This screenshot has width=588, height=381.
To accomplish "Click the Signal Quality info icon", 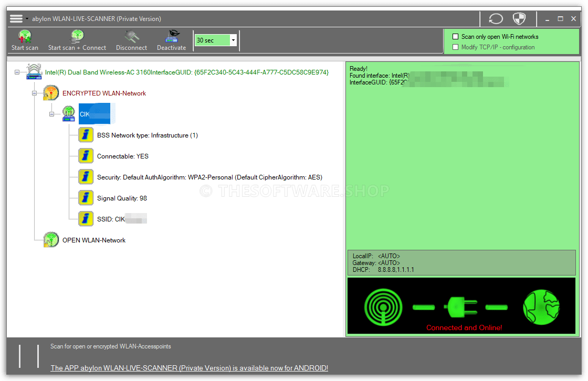I will (86, 198).
